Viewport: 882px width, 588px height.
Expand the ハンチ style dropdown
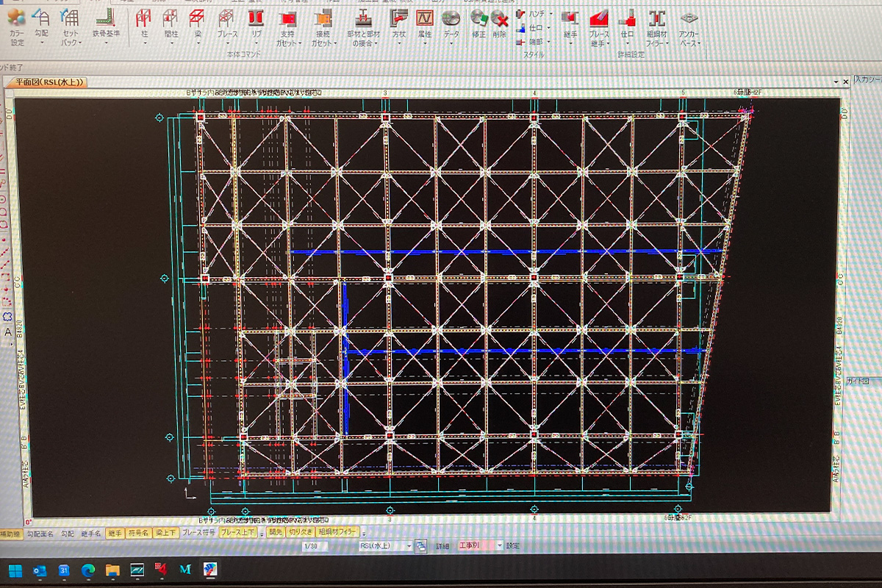pyautogui.click(x=551, y=14)
